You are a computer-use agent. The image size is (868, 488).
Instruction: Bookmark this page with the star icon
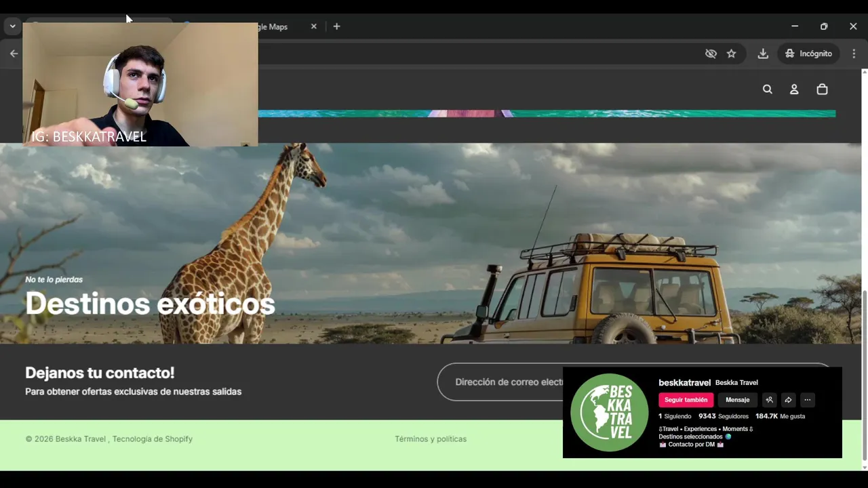coord(731,54)
